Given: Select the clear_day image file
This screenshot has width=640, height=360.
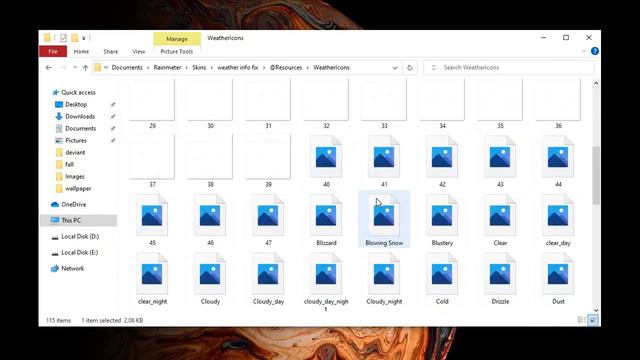Looking at the screenshot, I should point(558,220).
